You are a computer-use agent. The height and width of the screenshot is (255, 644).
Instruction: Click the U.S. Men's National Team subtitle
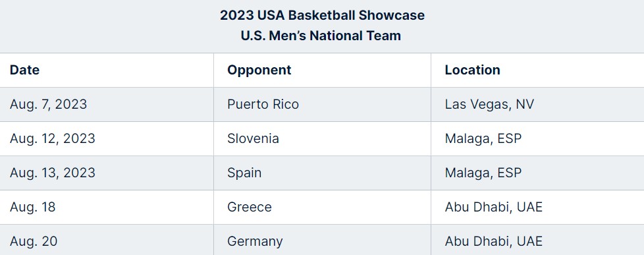pyautogui.click(x=321, y=36)
